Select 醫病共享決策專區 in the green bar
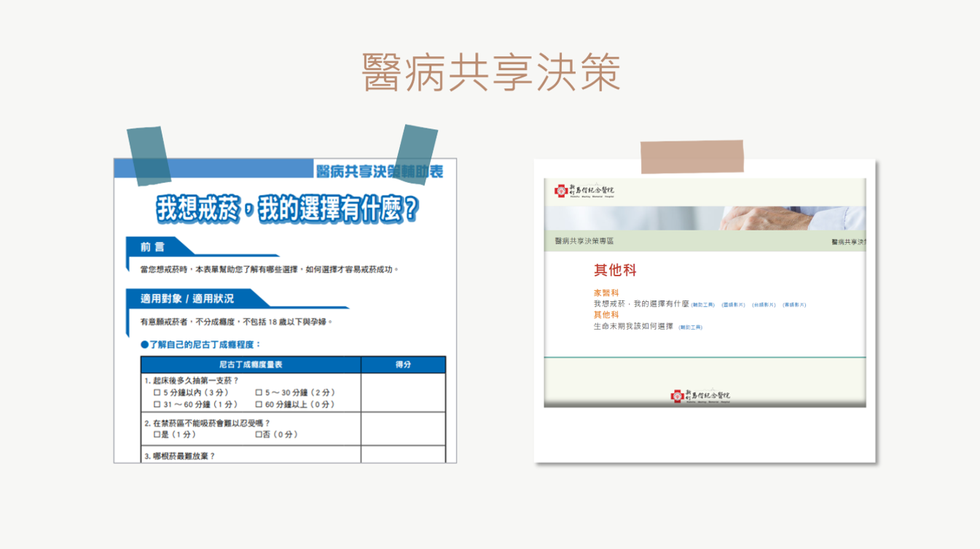Screen dimensions: 980x549 point(584,241)
